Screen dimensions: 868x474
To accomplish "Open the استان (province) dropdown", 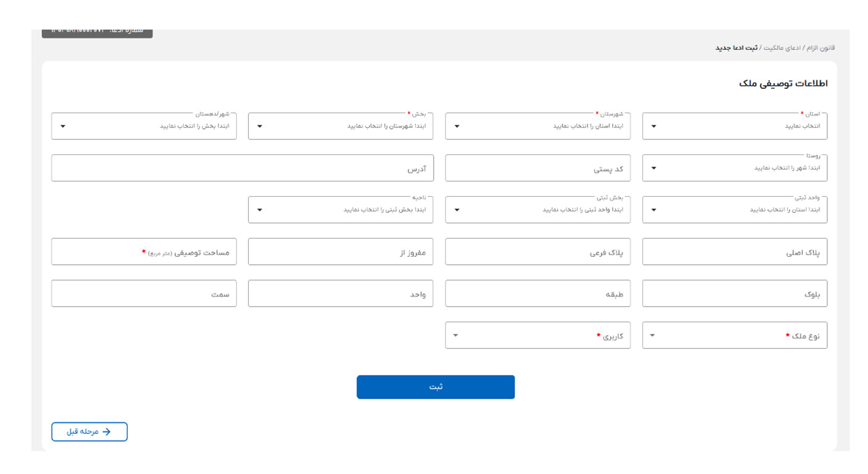I will (735, 126).
